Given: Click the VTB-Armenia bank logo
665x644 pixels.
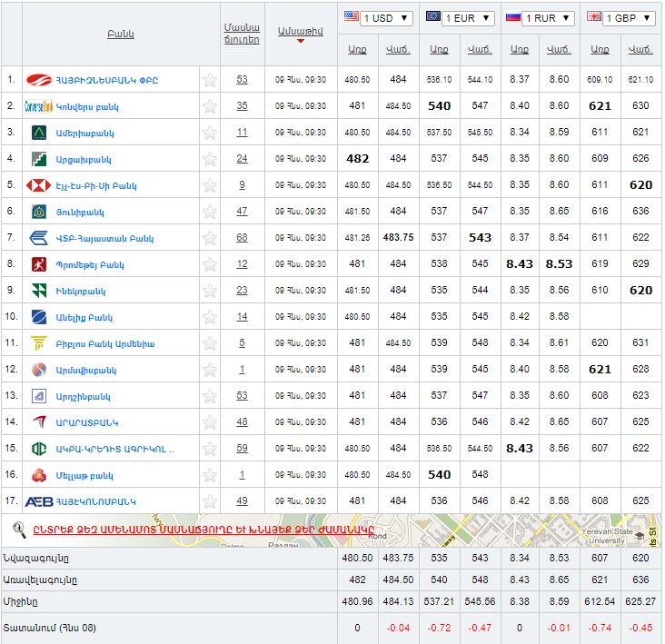Looking at the screenshot, I should pyautogui.click(x=39, y=238).
